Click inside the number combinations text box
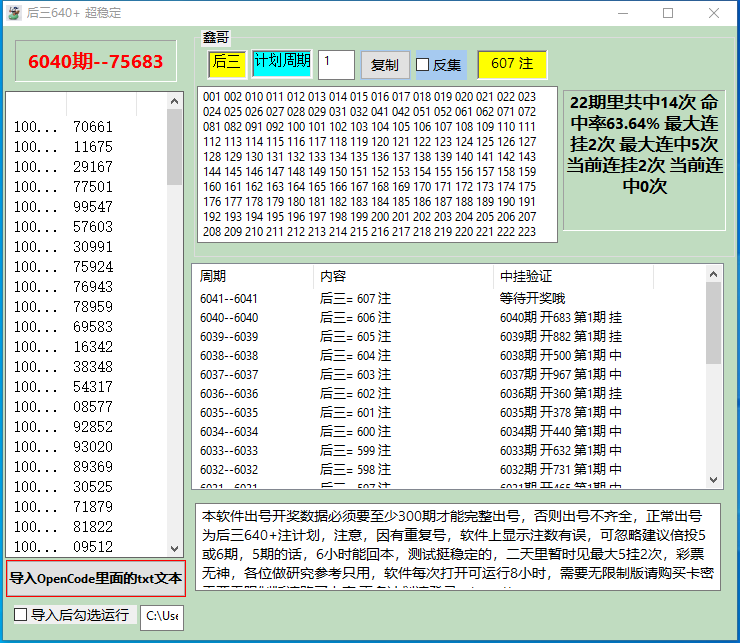This screenshot has height=643, width=740. pyautogui.click(x=377, y=164)
